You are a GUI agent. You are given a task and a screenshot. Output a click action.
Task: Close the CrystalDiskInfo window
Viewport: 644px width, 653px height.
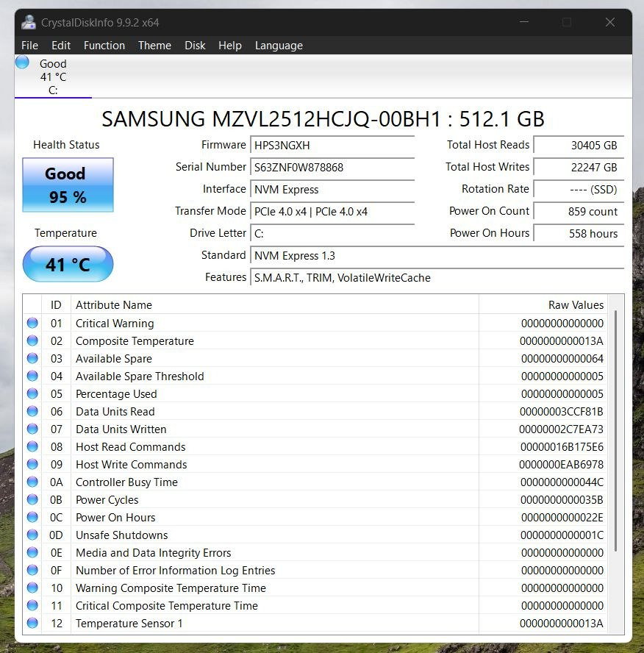[610, 22]
